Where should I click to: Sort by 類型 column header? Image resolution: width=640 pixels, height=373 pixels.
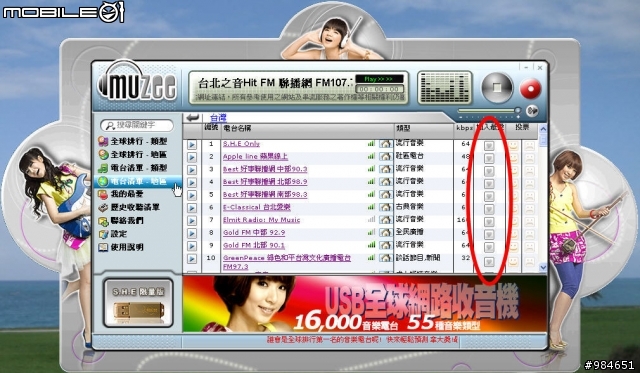pyautogui.click(x=403, y=128)
